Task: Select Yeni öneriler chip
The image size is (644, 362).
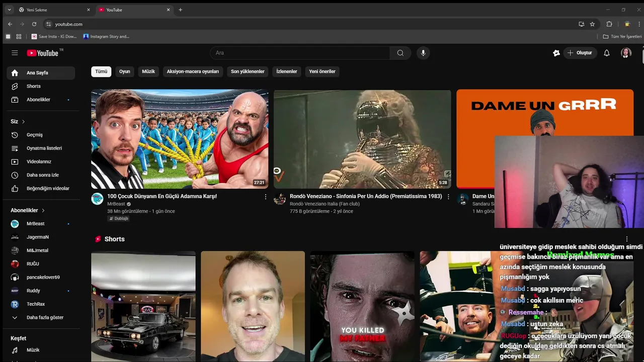Action: [322, 71]
